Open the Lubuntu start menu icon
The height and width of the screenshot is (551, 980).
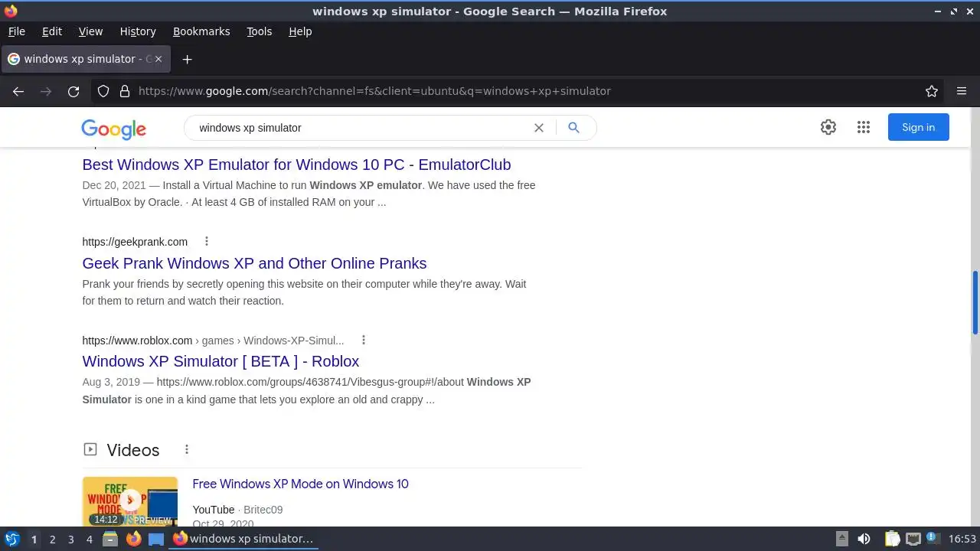pyautogui.click(x=11, y=539)
